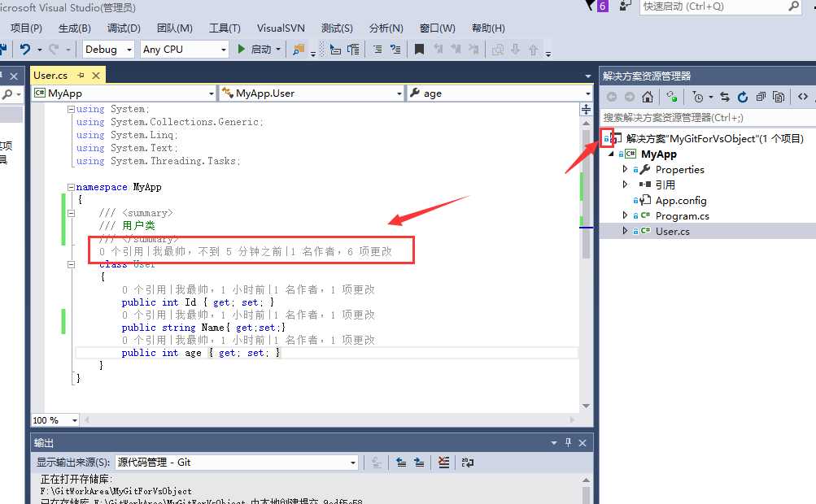The width and height of the screenshot is (816, 504).
Task: Click the split editor handle above scrollbar
Action: coord(586,109)
